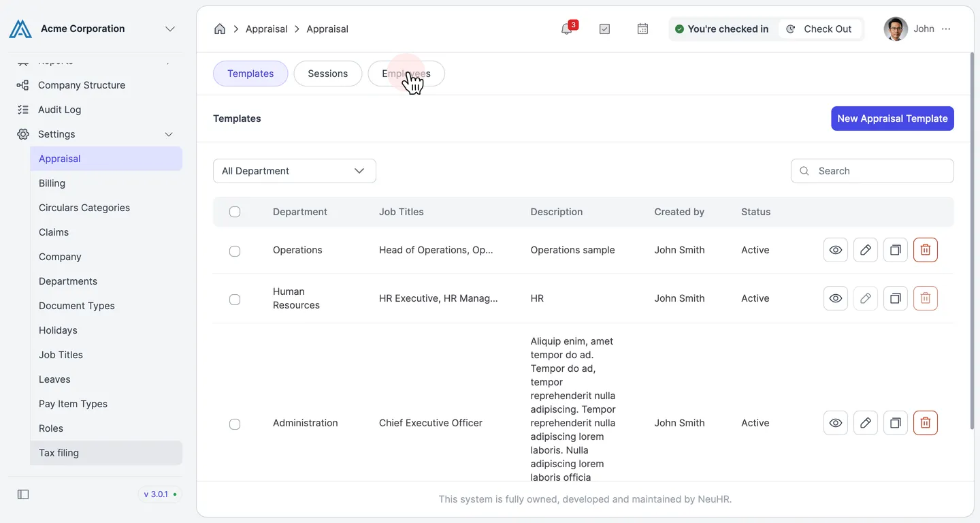The height and width of the screenshot is (523, 980).
Task: Open Leaves settings
Action: [106, 379]
